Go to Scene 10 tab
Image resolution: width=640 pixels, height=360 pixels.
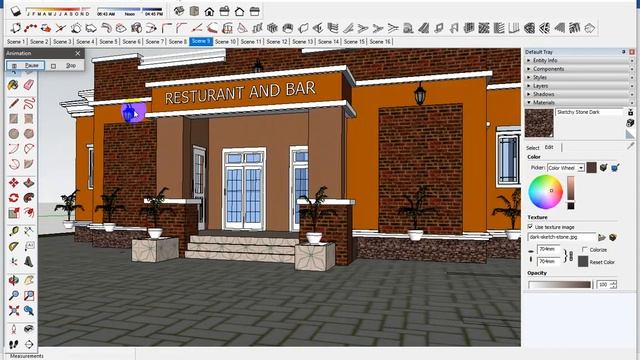click(225, 42)
